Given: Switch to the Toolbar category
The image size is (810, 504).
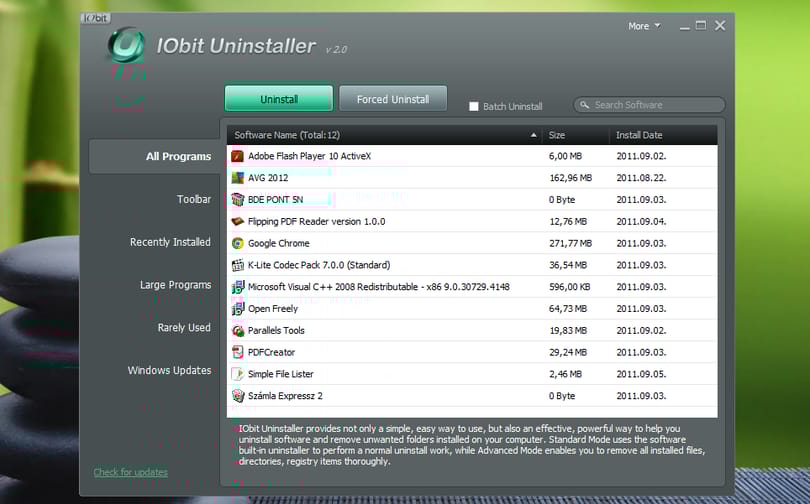Looking at the screenshot, I should [194, 199].
